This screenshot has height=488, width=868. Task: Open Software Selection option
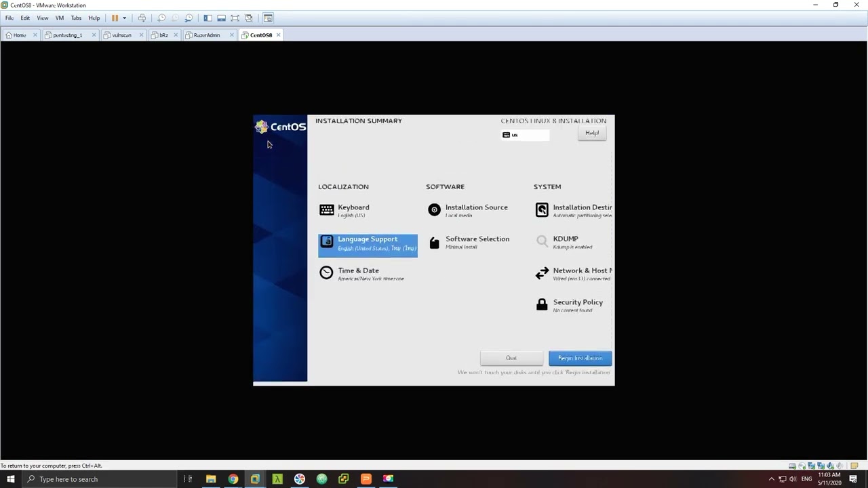(x=469, y=243)
